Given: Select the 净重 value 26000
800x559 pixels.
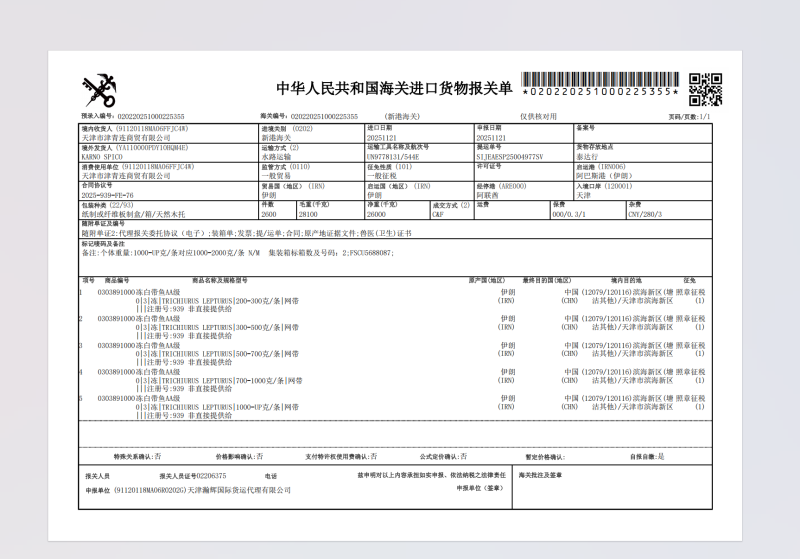Looking at the screenshot, I should 376,215.
